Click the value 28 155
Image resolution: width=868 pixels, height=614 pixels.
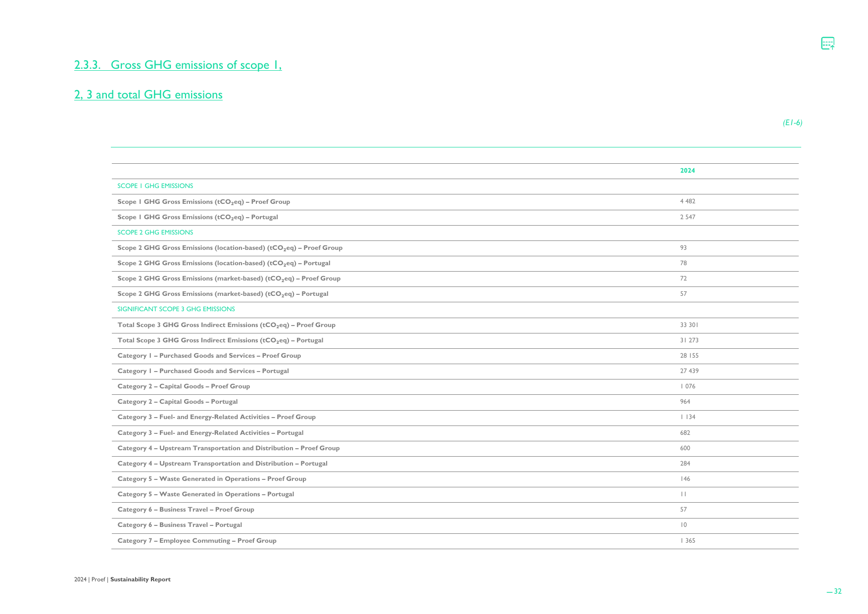(x=689, y=356)
